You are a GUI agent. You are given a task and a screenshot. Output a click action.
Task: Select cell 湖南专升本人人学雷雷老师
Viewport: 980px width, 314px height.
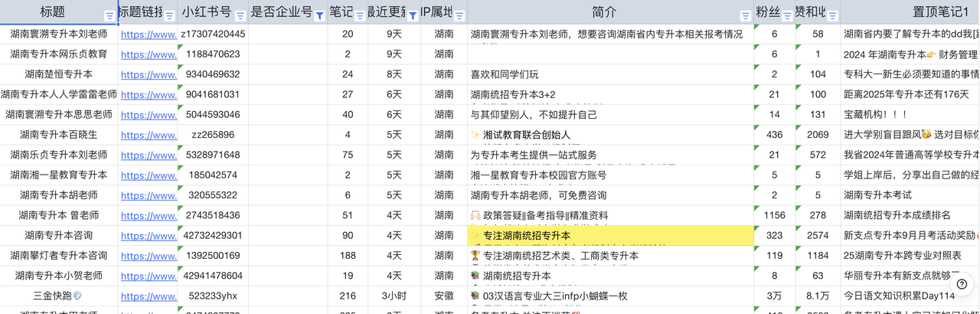point(59,94)
